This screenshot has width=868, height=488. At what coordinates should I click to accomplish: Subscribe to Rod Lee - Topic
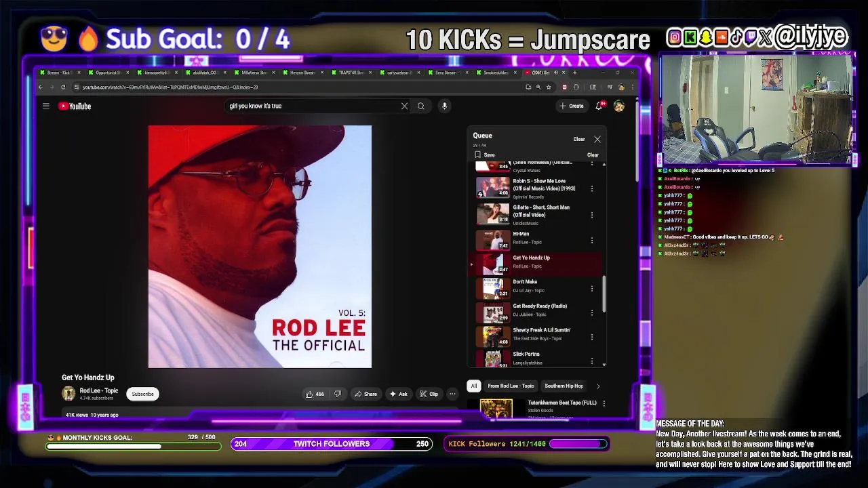(142, 394)
